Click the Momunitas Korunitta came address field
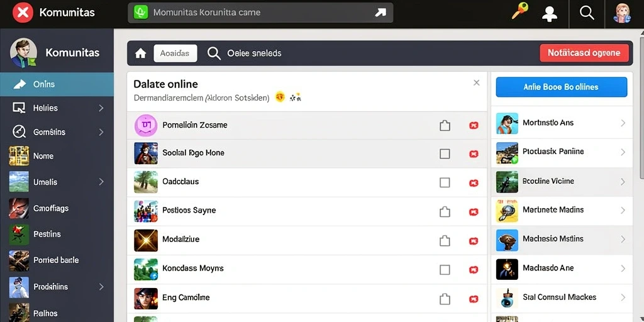This screenshot has width=644, height=322. tap(260, 13)
